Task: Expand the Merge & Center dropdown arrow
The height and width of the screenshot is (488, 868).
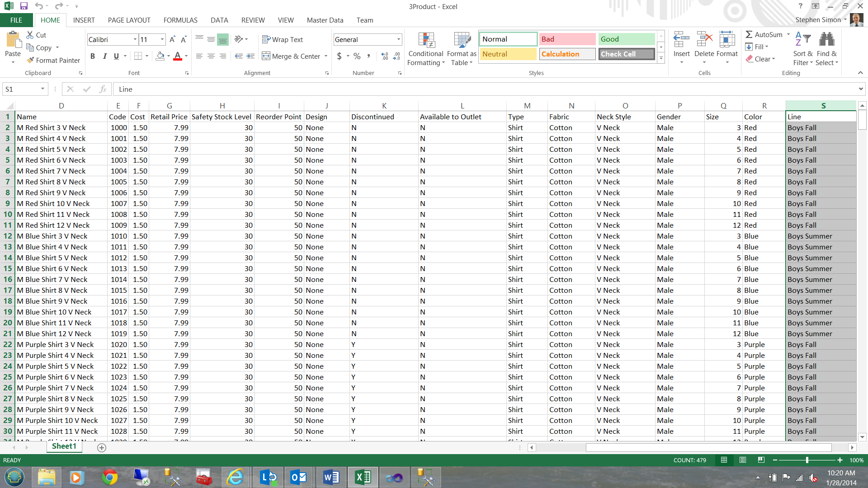Action: [x=326, y=56]
